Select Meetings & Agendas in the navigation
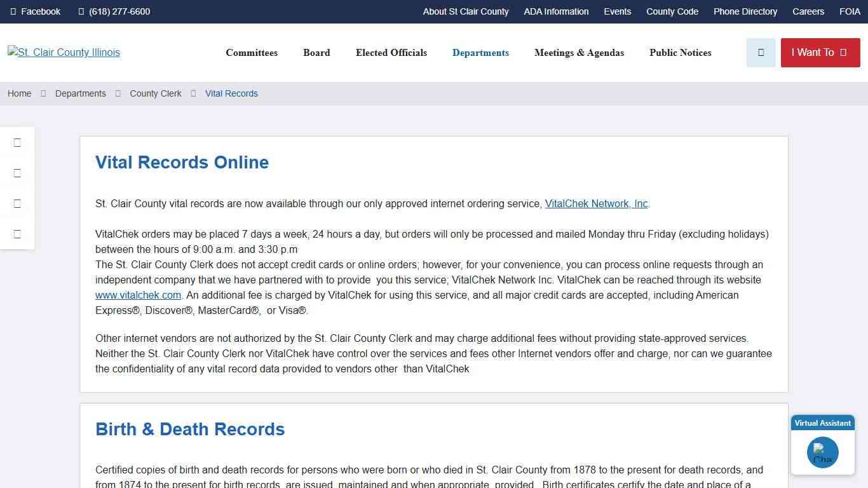The width and height of the screenshot is (868, 488). click(x=579, y=53)
